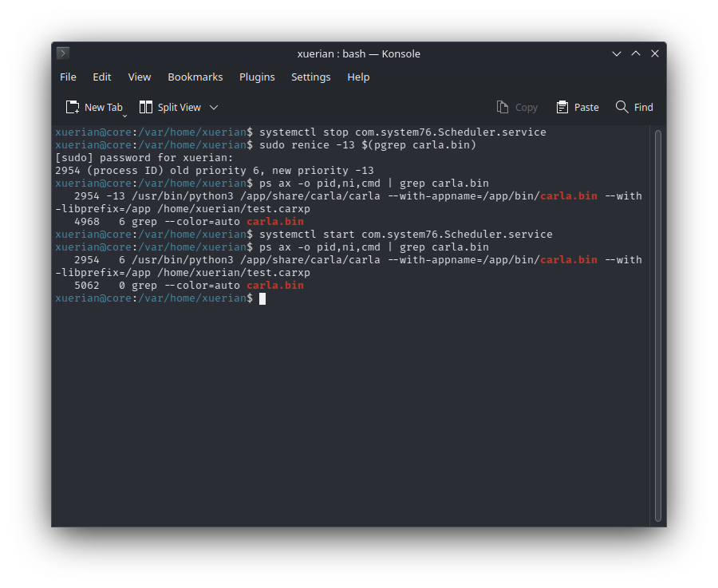718x588 pixels.
Task: Expand the Split View dropdown arrow
Action: click(x=214, y=108)
